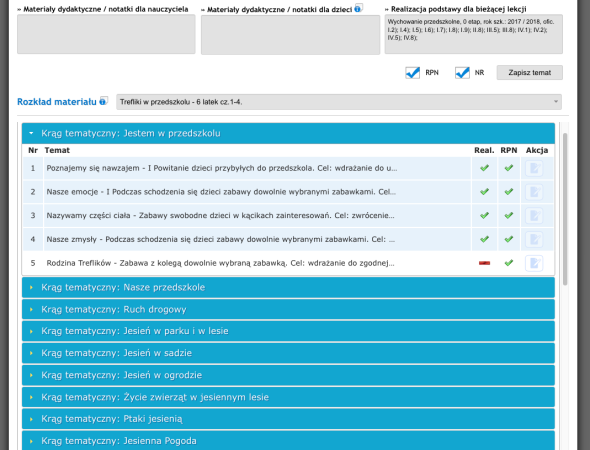Screen dimensions: 590x450
Task: Open the Trefliki w przedszkolu dropdown
Action: point(339,102)
